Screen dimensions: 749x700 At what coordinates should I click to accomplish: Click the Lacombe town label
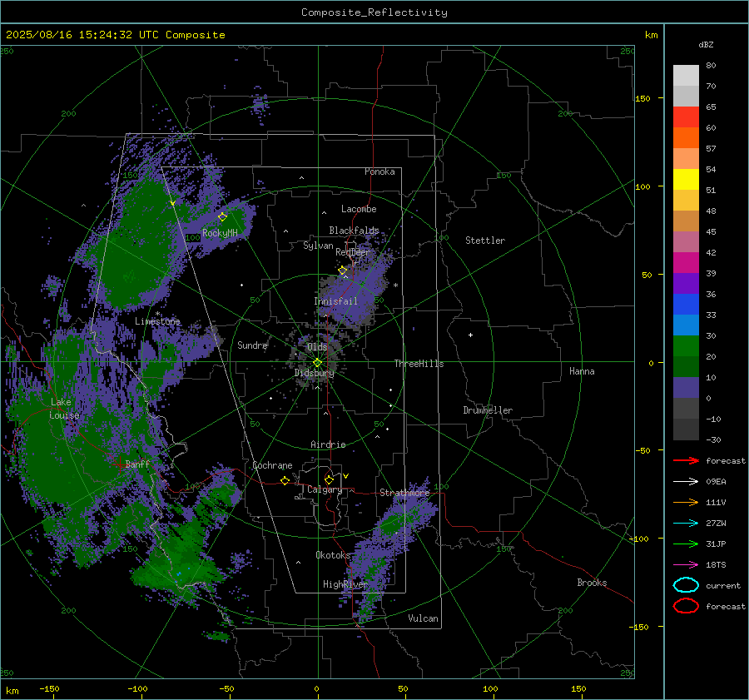[x=359, y=209]
